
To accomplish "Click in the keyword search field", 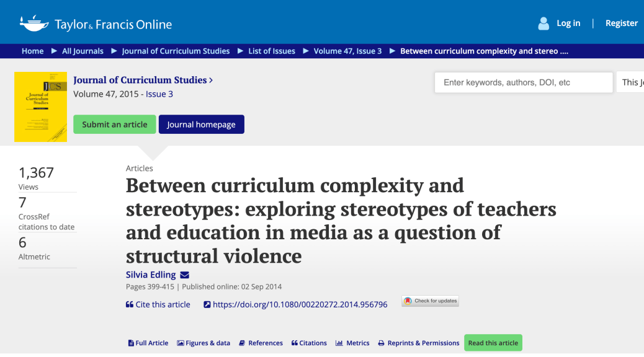I will 524,82.
